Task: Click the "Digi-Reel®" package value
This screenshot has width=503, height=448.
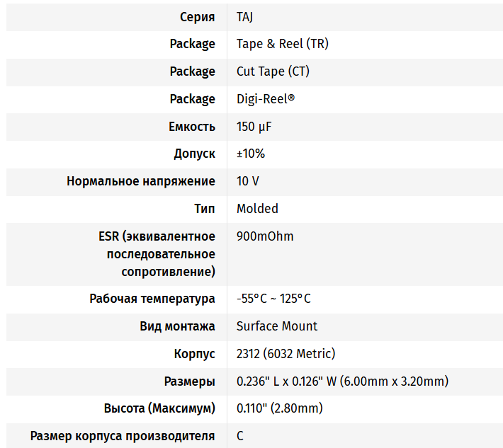Action: (266, 99)
